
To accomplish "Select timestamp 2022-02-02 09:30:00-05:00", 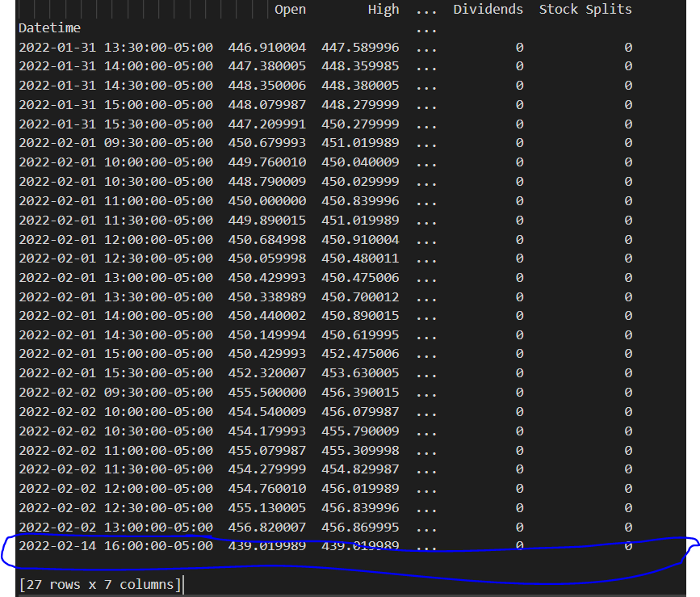I will (x=116, y=393).
